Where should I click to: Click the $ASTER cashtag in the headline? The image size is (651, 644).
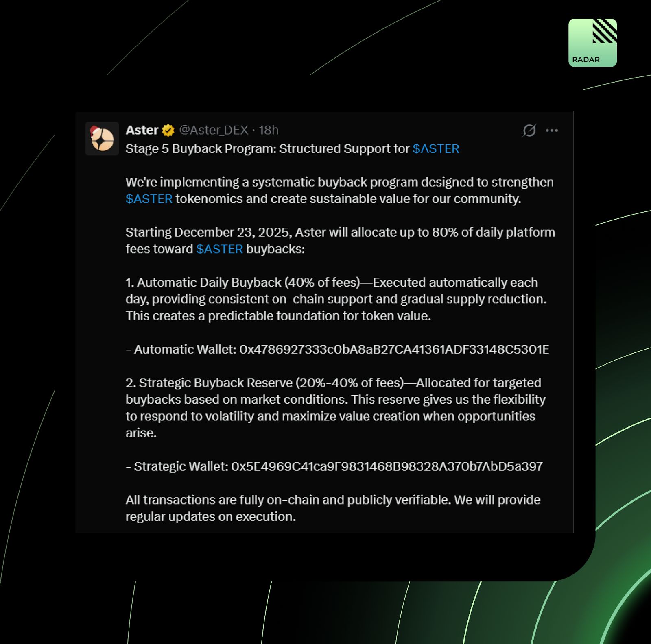(x=436, y=149)
